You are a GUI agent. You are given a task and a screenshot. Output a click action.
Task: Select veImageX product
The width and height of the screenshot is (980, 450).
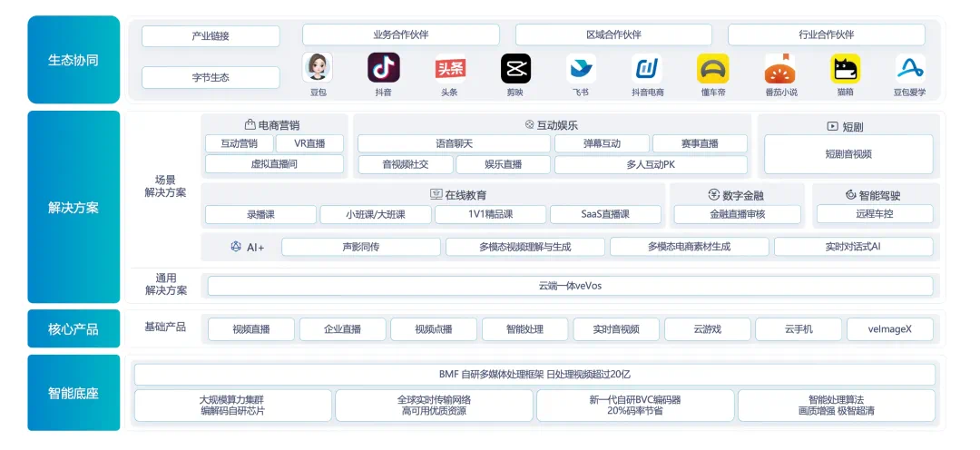click(x=890, y=328)
